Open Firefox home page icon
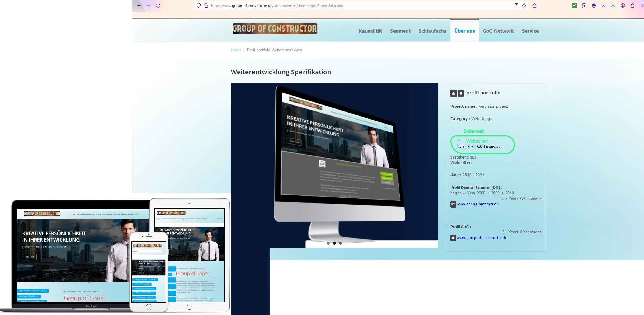The width and height of the screenshot is (644, 315). [x=534, y=6]
